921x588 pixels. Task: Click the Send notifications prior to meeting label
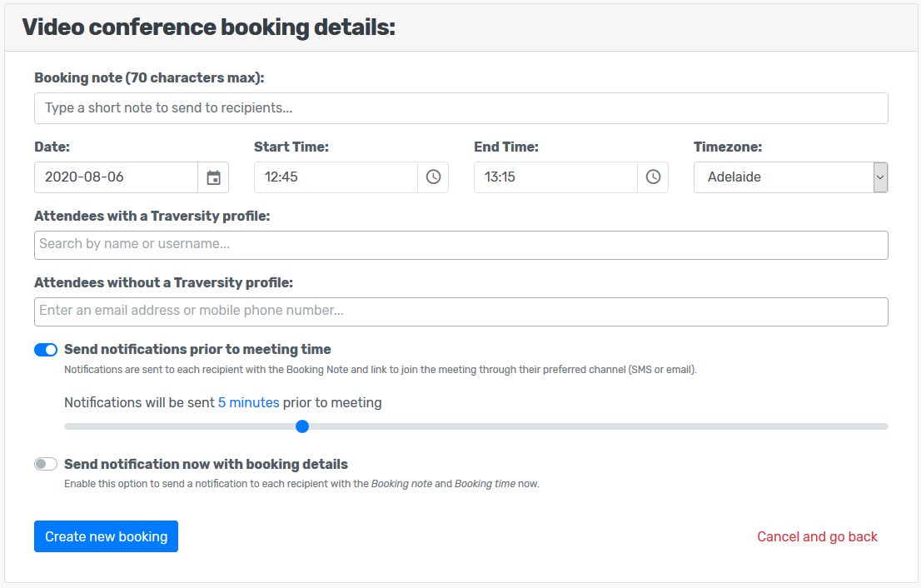click(x=197, y=350)
